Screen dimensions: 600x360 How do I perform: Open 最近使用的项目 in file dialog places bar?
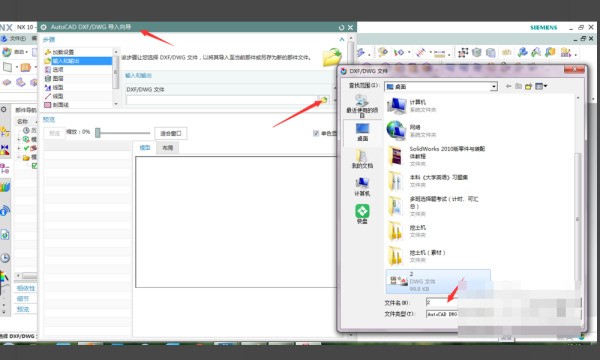tap(362, 106)
